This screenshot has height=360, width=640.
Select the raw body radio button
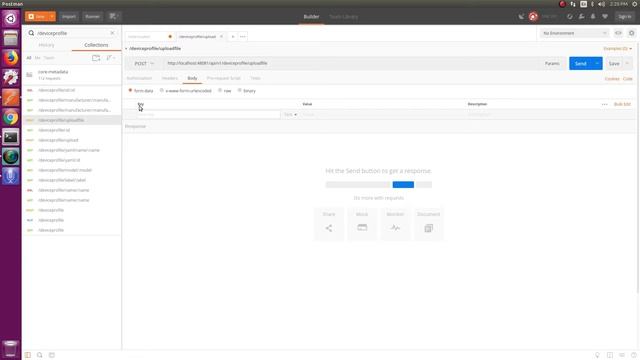[220, 91]
